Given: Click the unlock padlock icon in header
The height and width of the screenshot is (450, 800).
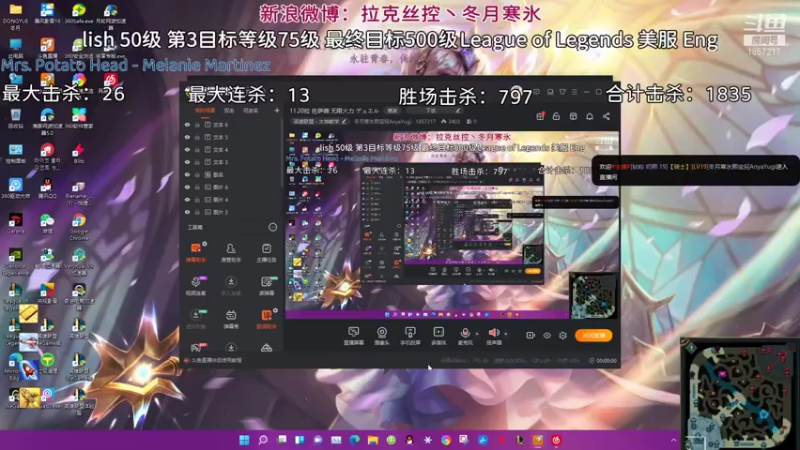Looking at the screenshot, I should 556,116.
